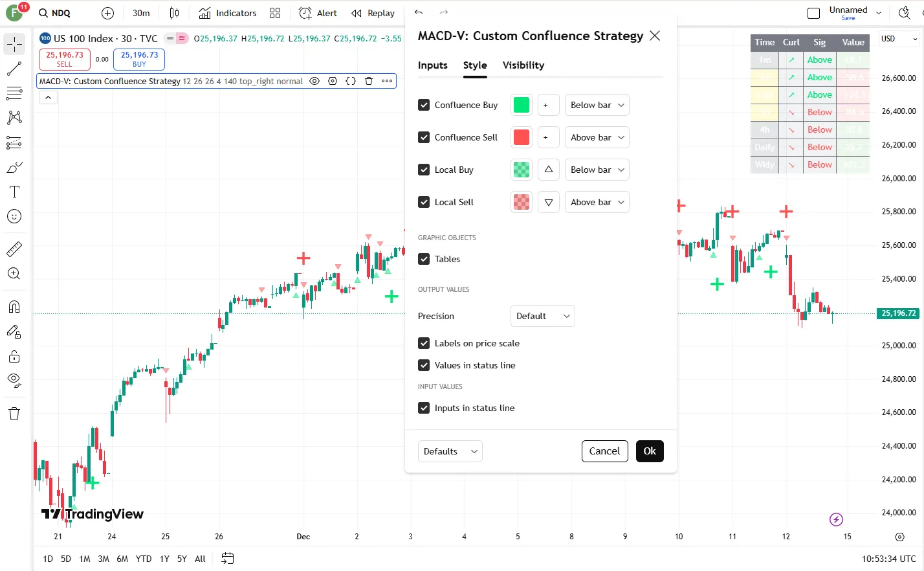Image resolution: width=924 pixels, height=571 pixels.
Task: Open the emoji icons tool
Action: click(14, 216)
